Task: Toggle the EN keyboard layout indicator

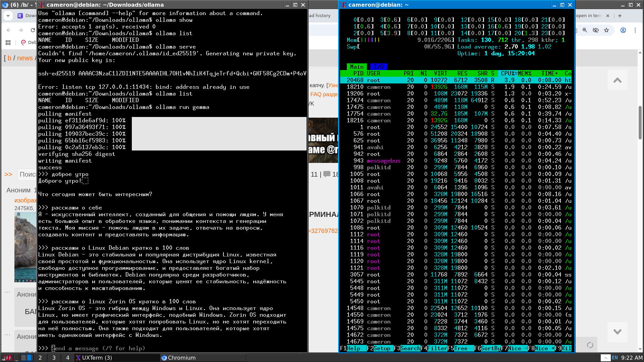Action: (x=614, y=358)
